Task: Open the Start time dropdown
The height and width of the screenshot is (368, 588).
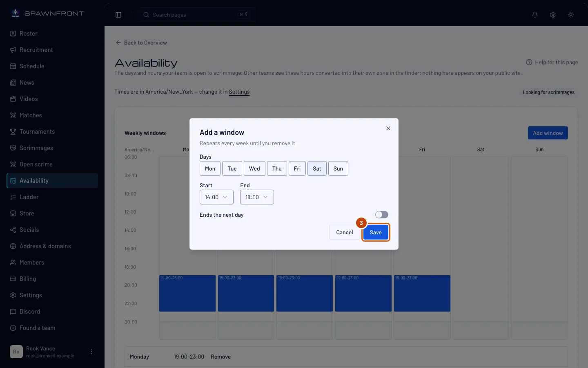Action: coord(216,197)
